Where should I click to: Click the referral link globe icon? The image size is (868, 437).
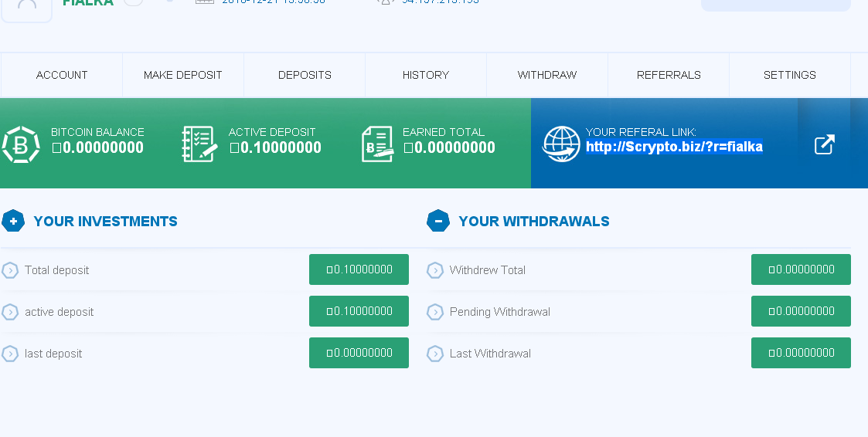561,144
